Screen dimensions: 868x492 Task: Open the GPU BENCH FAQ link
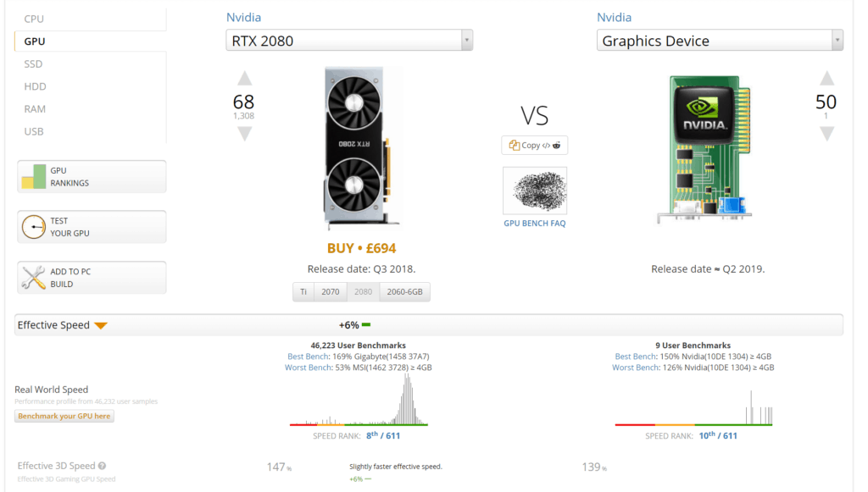(534, 224)
